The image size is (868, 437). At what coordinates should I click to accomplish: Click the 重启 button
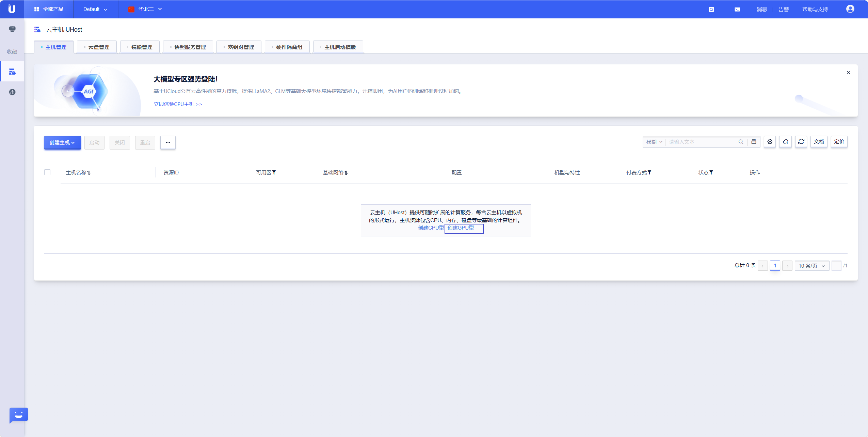tap(145, 142)
